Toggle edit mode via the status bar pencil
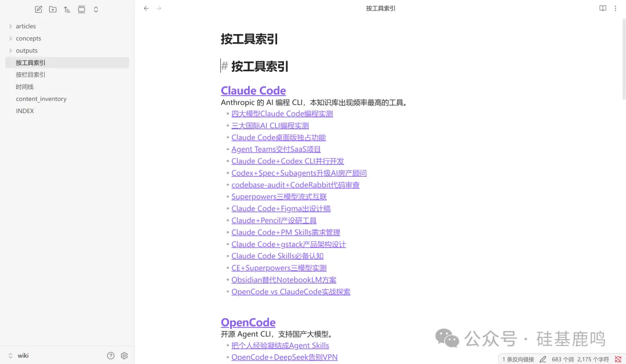 (x=542, y=359)
